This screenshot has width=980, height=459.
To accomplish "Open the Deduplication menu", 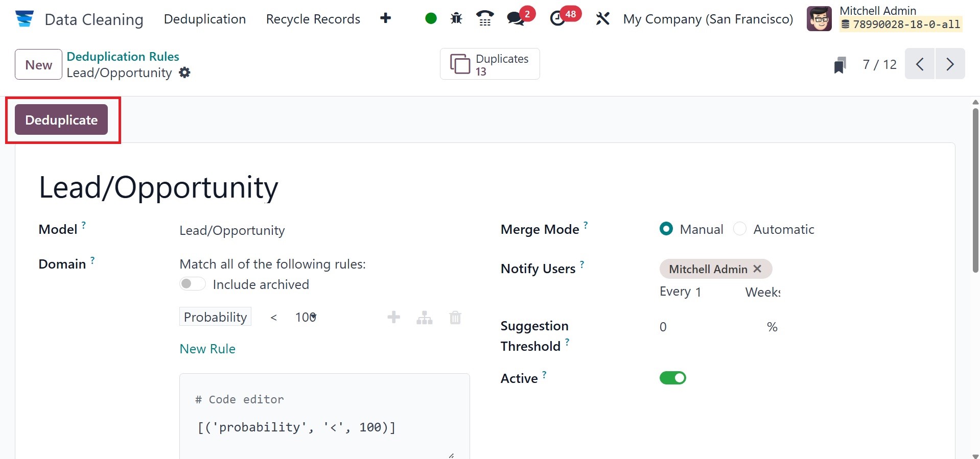I will (x=204, y=19).
